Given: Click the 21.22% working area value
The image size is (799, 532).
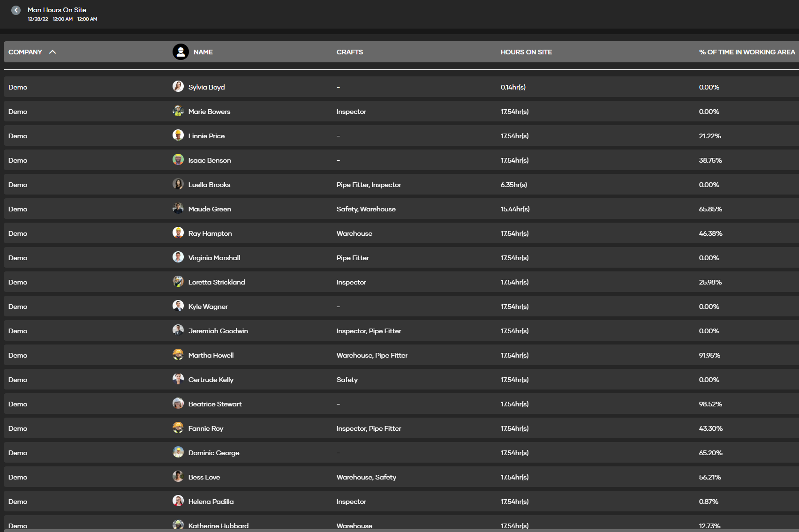Looking at the screenshot, I should pos(710,136).
